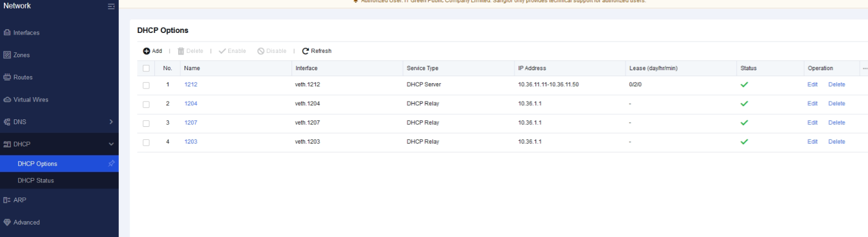Open Zones menu item
This screenshot has width=868, height=237.
coord(59,55)
